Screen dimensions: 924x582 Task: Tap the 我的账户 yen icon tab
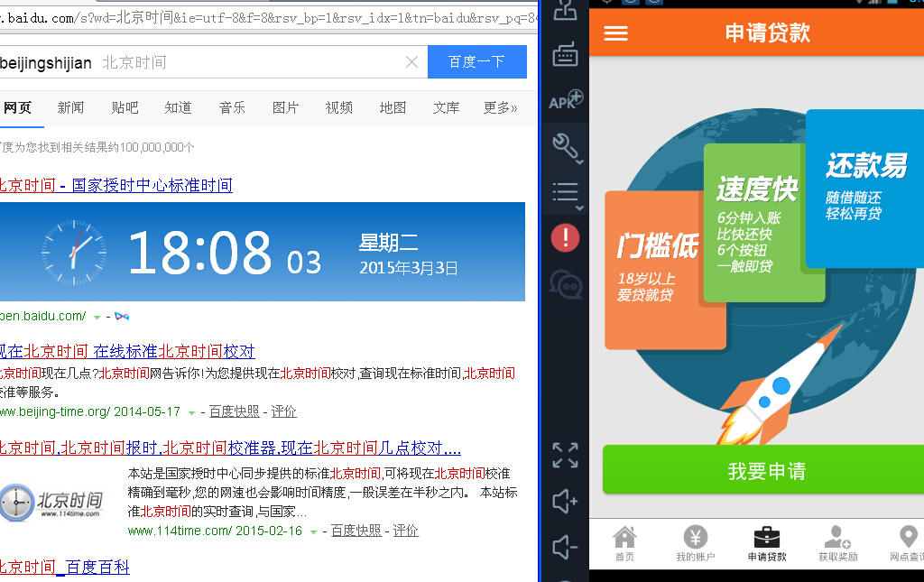696,544
